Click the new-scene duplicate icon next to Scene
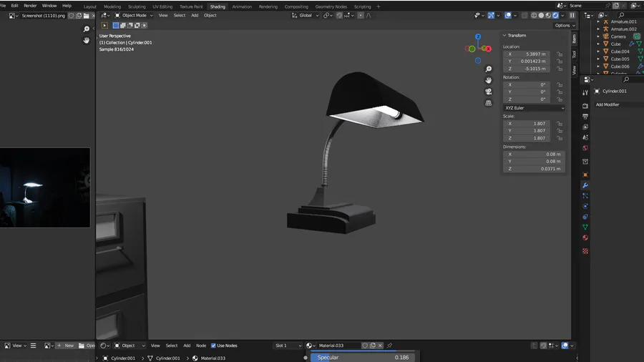Screen dimensions: 644x362 (x=616, y=5)
